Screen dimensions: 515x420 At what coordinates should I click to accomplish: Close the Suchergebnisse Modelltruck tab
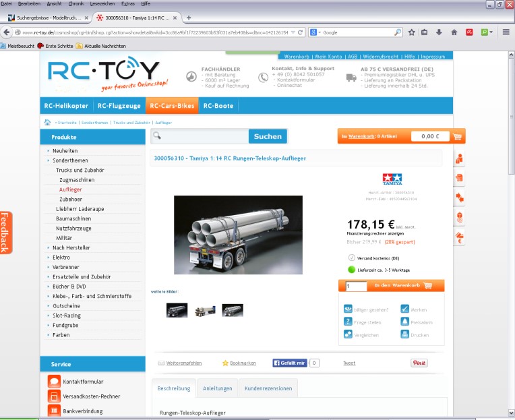point(86,18)
